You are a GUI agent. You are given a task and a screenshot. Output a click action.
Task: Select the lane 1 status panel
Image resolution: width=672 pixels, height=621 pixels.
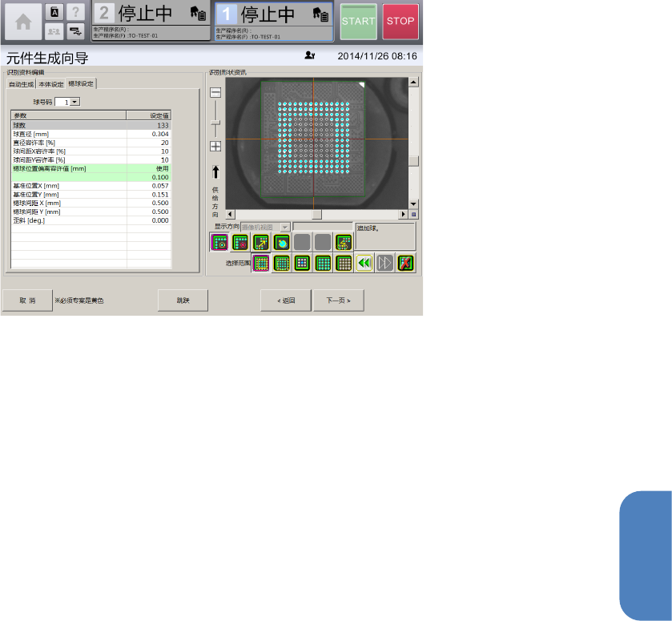click(x=274, y=22)
